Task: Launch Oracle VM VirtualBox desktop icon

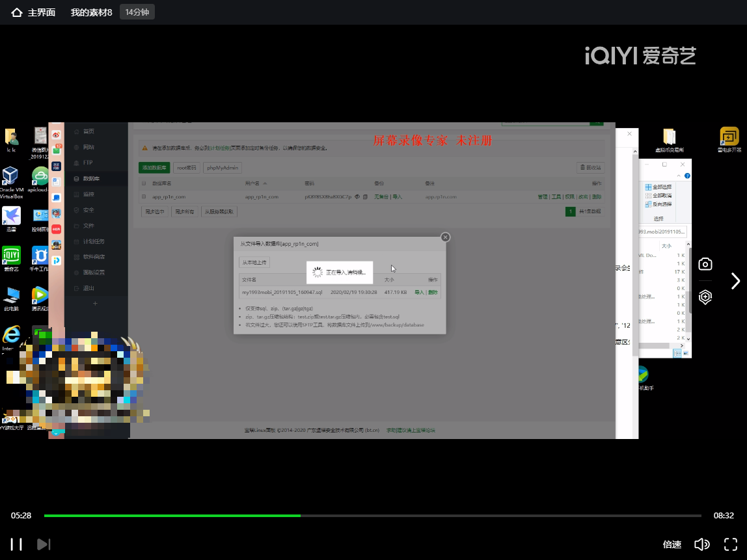Action: [11, 183]
